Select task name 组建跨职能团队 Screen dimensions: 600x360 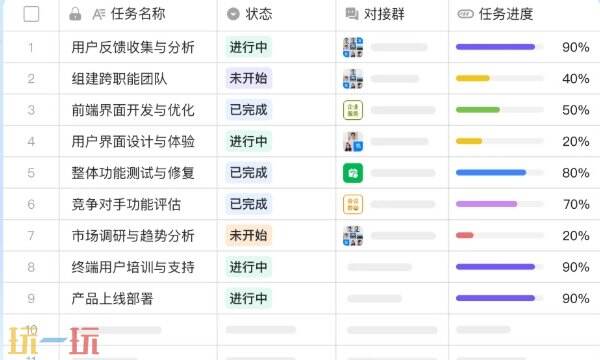click(119, 79)
